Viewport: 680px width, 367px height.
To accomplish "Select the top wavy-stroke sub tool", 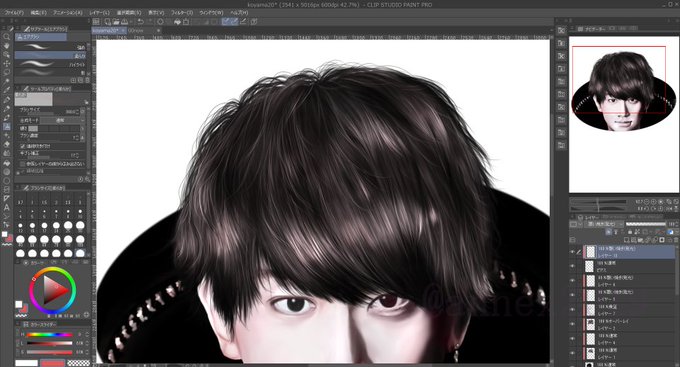I will [x=51, y=47].
